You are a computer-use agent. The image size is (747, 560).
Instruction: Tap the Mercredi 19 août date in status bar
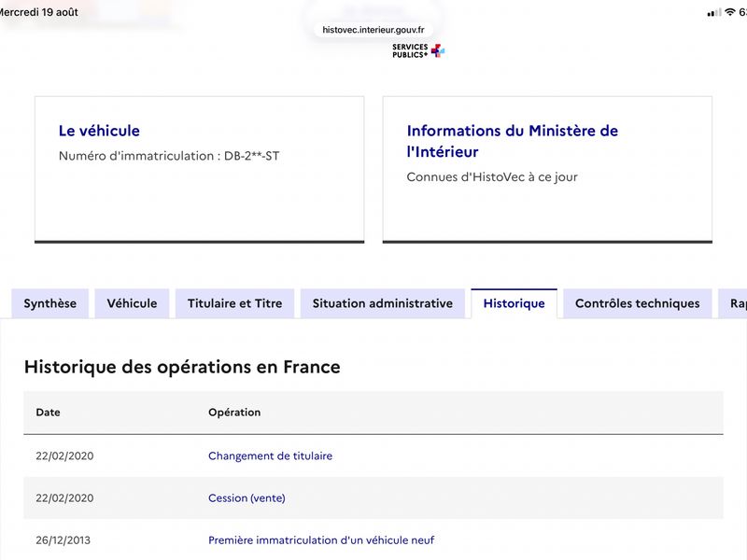[38, 12]
